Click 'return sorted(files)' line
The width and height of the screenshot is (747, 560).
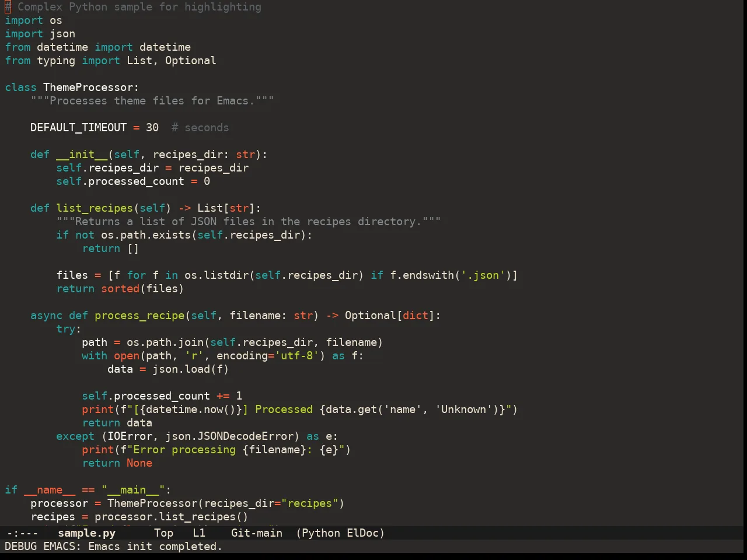tap(120, 289)
